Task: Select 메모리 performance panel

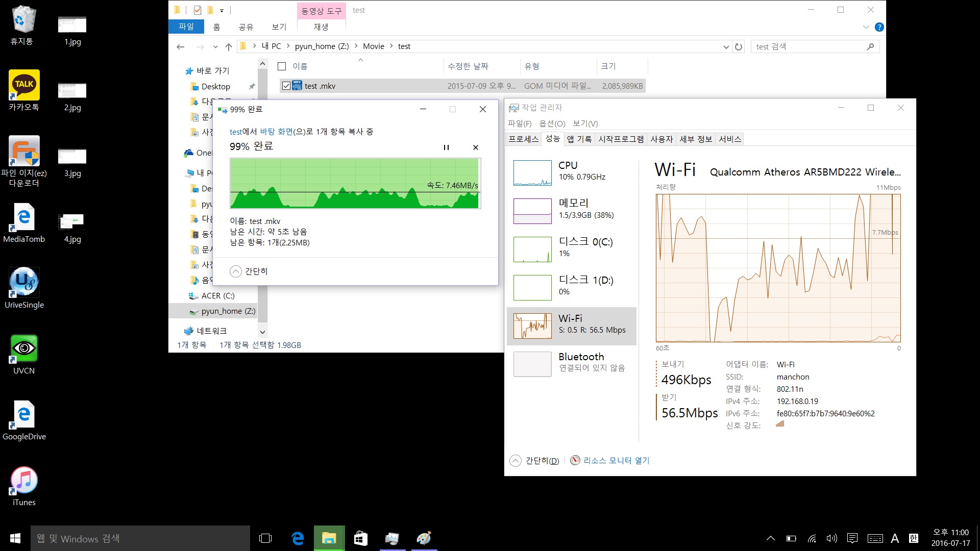Action: pyautogui.click(x=572, y=211)
